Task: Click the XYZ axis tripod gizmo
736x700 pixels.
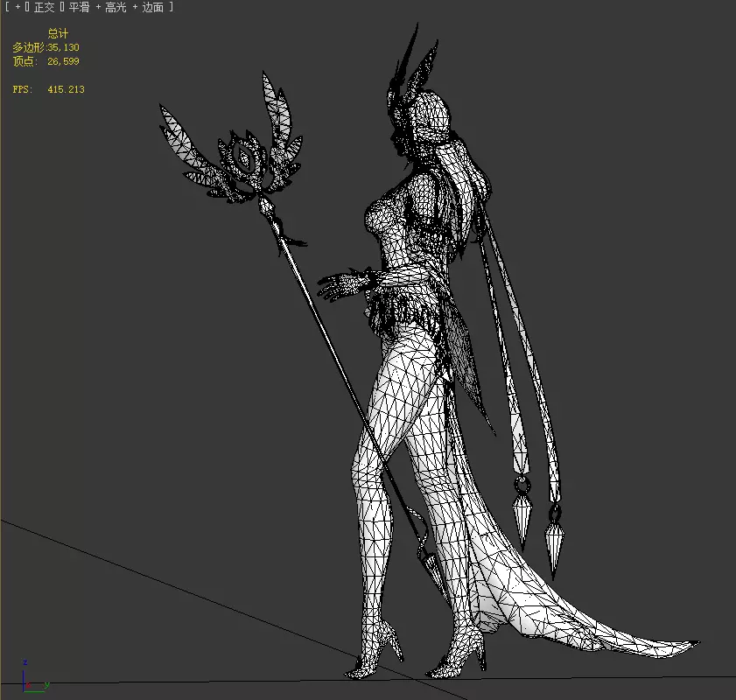Action: pyautogui.click(x=34, y=675)
